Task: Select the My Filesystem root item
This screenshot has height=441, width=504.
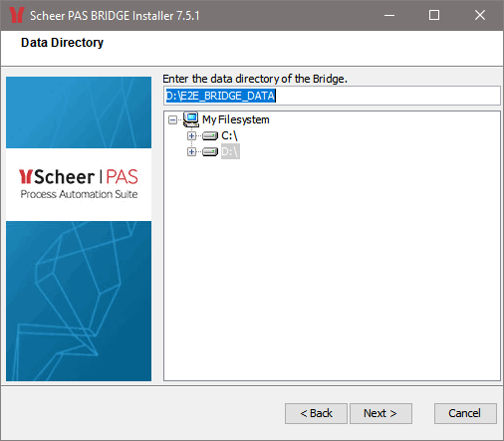Action: point(236,119)
